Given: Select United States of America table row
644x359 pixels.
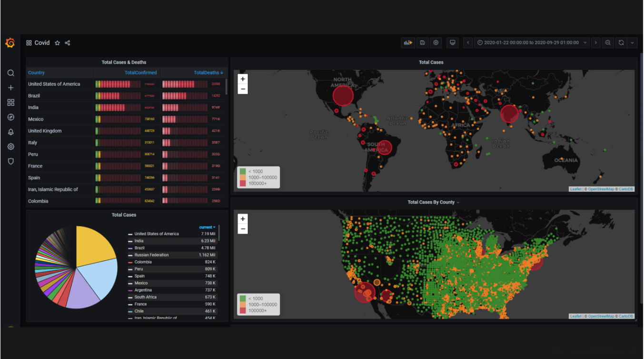Looking at the screenshot, I should [126, 84].
